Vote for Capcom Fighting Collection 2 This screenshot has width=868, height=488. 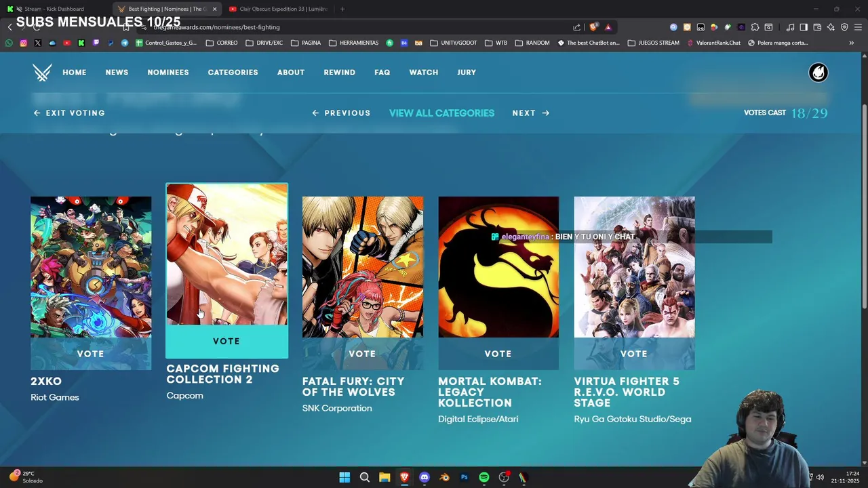pos(226,341)
